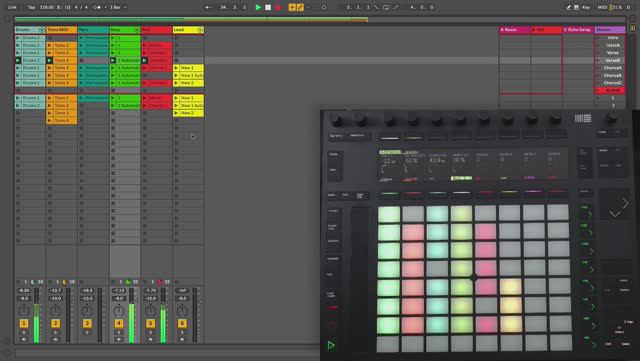Fold the Bass group track
Image resolution: width=640 pixels, height=361 pixels.
tap(137, 30)
